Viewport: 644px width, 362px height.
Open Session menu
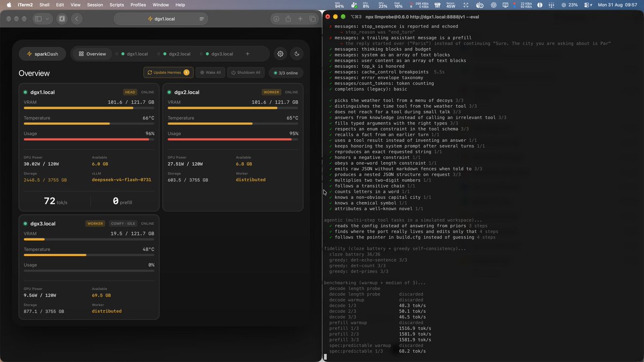pyautogui.click(x=95, y=5)
